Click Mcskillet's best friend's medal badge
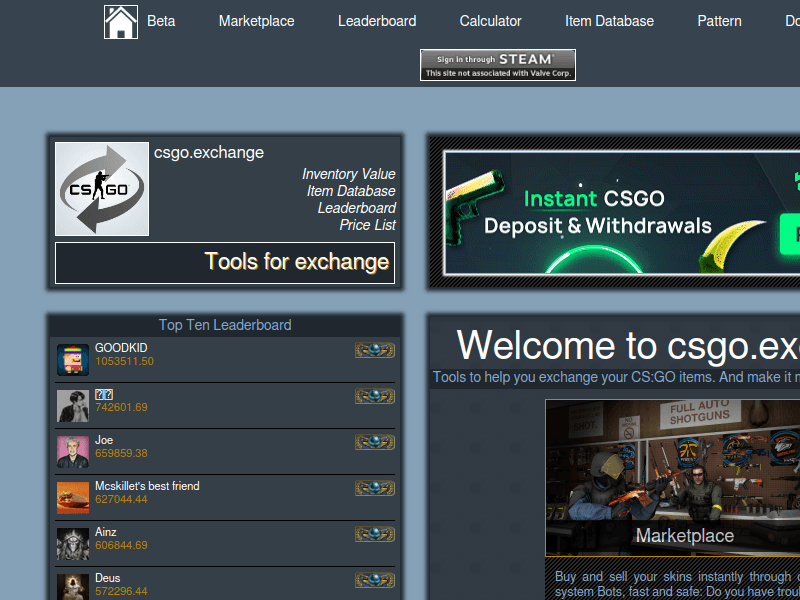The width and height of the screenshot is (800, 600). (374, 488)
